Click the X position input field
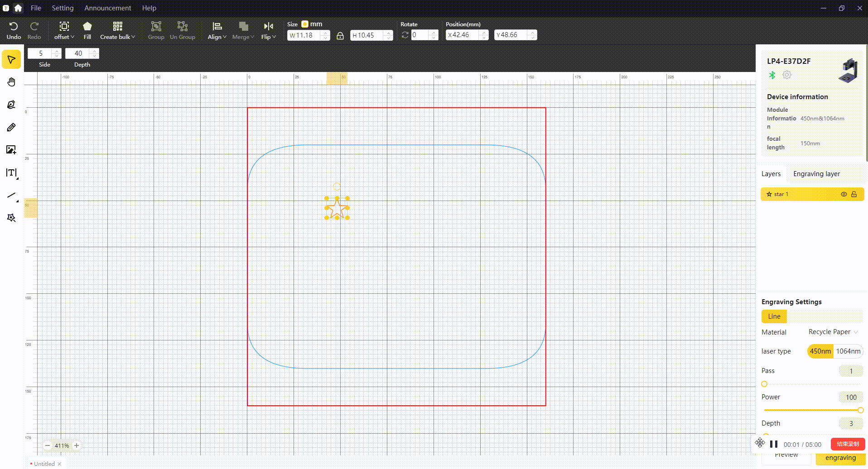Viewport: 868px width, 469px height. point(467,35)
